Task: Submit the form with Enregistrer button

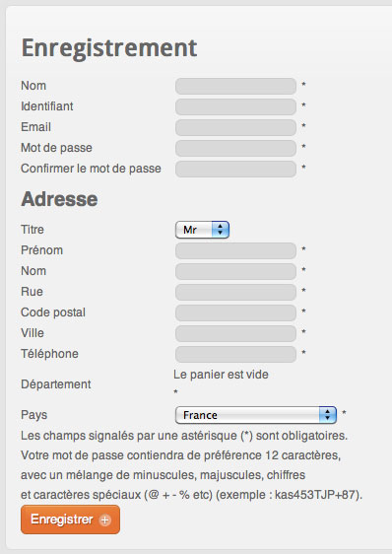Action: click(x=70, y=519)
